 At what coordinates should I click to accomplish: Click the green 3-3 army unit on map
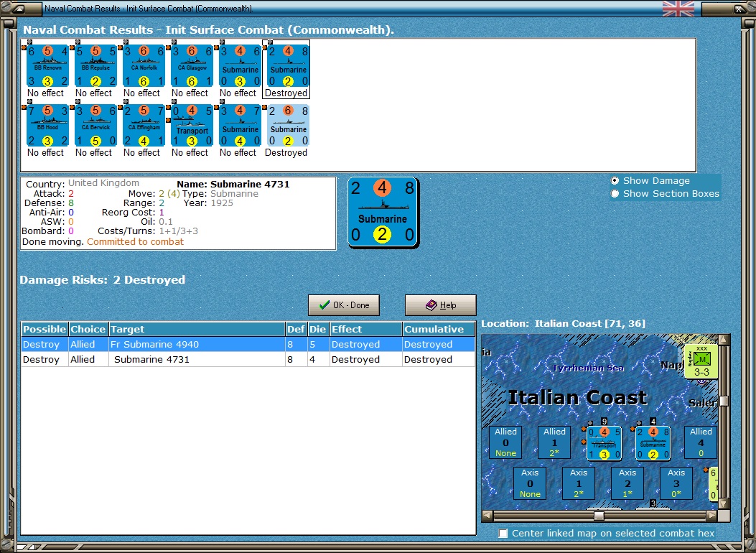(x=701, y=361)
